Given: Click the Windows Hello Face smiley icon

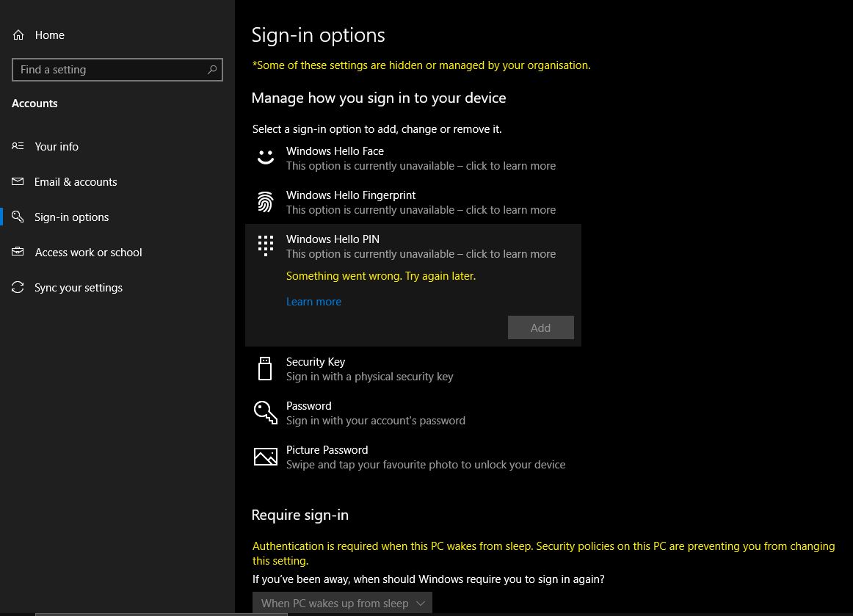Looking at the screenshot, I should [x=266, y=158].
